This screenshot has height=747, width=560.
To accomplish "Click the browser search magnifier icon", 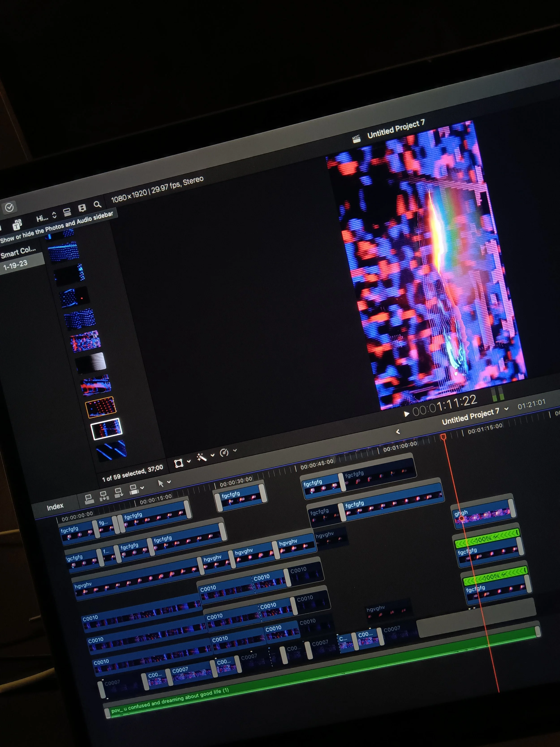I will point(97,204).
